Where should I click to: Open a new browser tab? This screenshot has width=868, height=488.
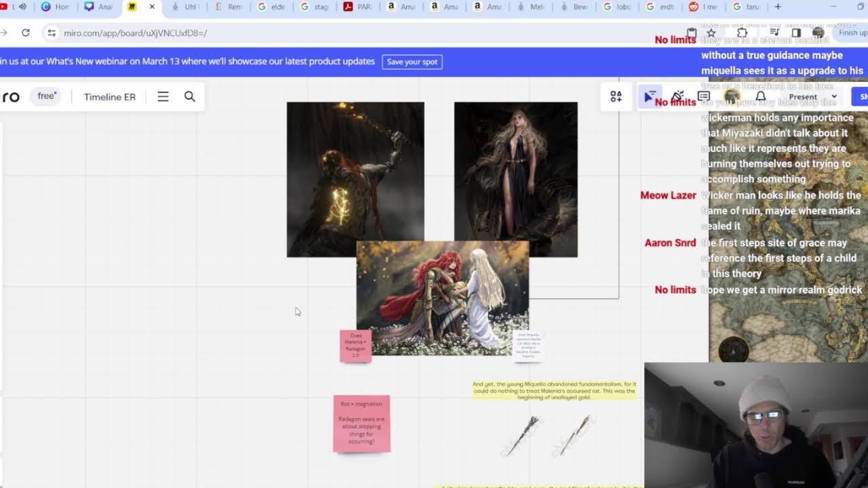click(x=778, y=7)
